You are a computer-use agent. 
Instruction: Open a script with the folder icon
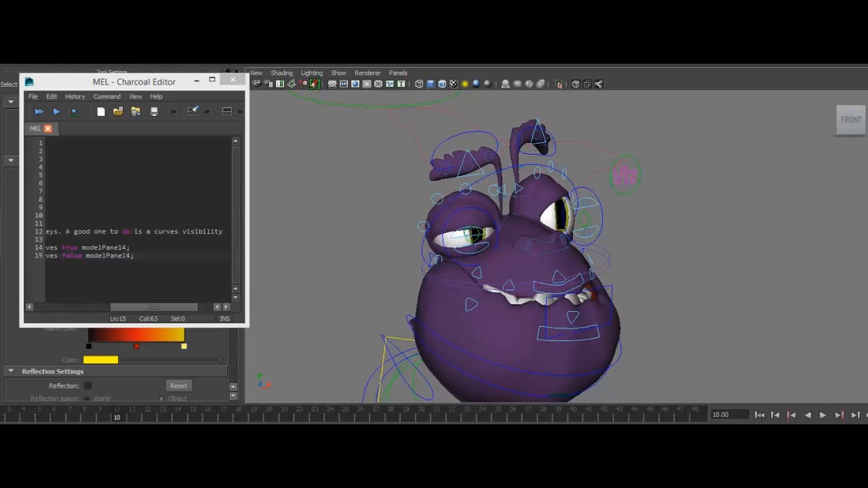[118, 111]
